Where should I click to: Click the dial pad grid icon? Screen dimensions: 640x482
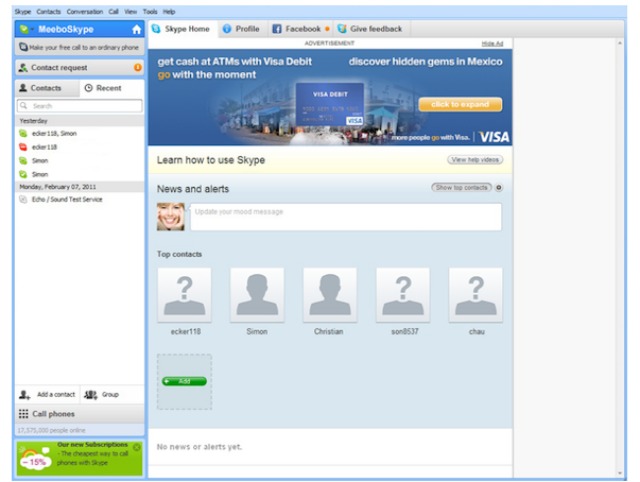pyautogui.click(x=24, y=414)
